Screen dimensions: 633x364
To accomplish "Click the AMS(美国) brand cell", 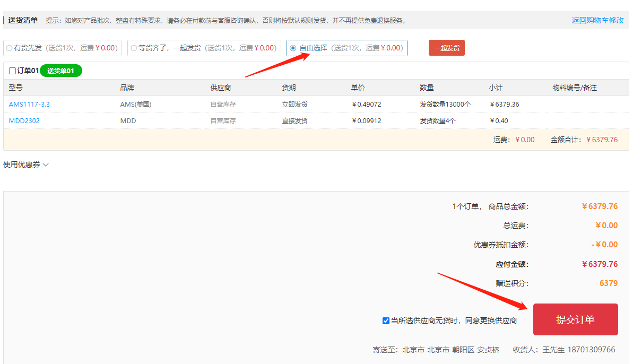I will pyautogui.click(x=136, y=104).
